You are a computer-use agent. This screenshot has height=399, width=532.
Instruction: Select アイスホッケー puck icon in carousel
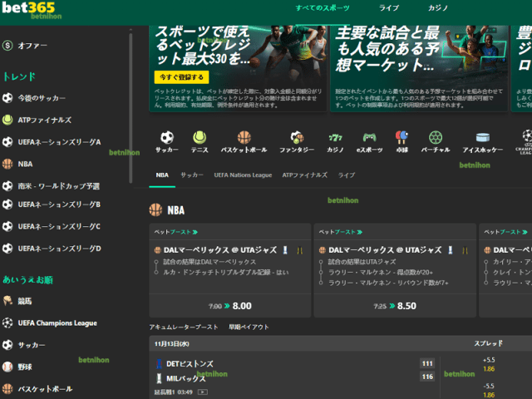click(482, 137)
